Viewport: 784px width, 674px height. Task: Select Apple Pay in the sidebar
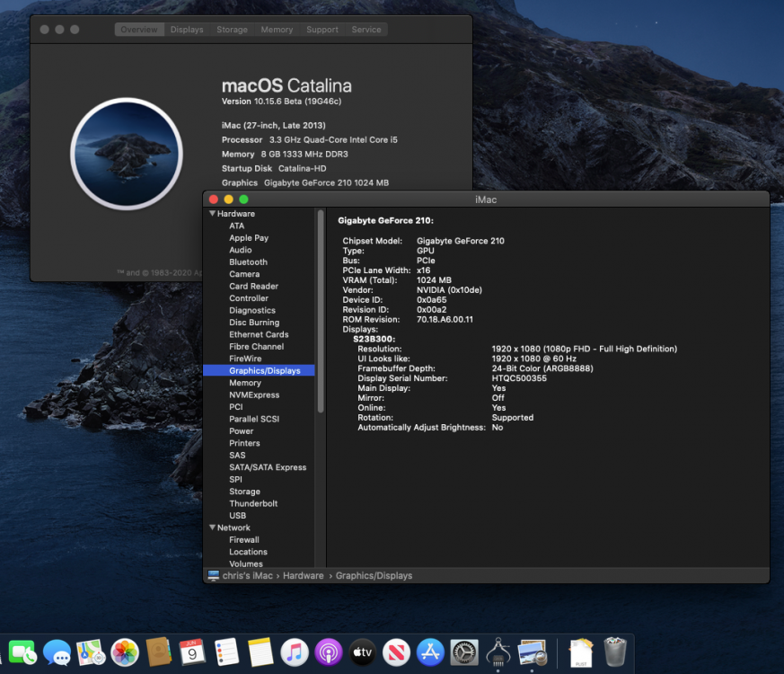point(249,237)
